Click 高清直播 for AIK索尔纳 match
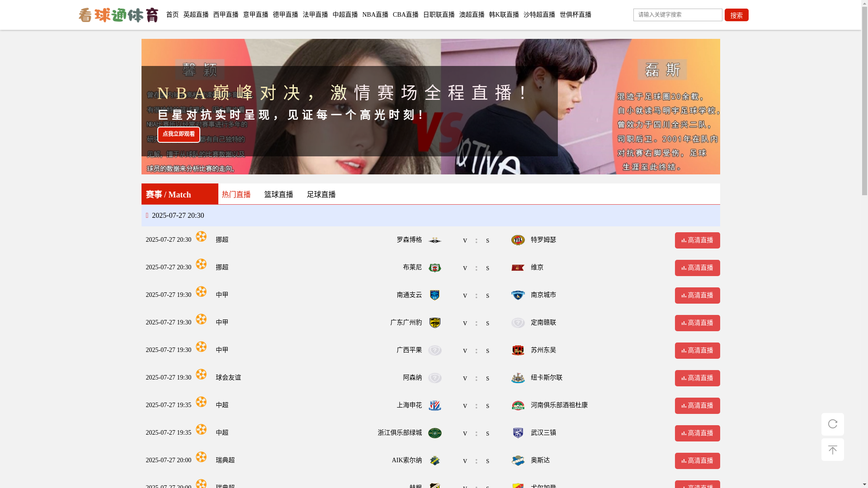868x488 pixels. [697, 461]
